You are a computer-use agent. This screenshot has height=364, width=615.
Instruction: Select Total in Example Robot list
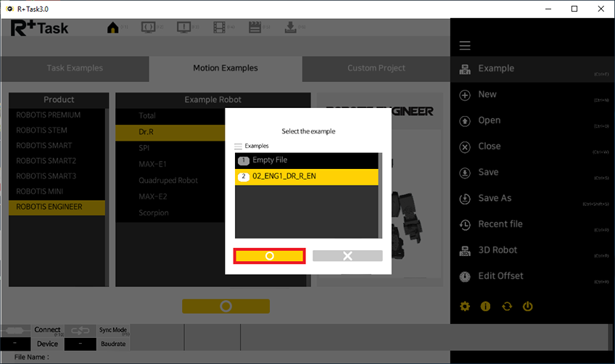click(x=170, y=116)
